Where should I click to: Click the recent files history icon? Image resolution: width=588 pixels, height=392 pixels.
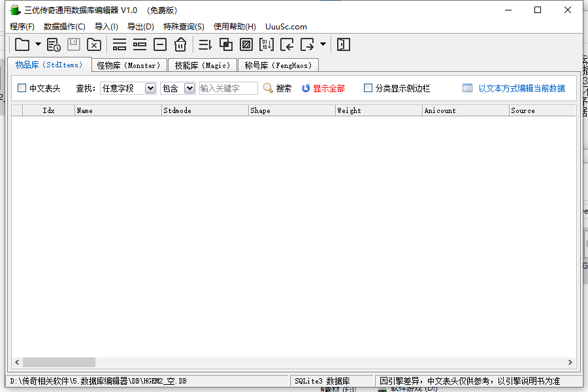54,44
